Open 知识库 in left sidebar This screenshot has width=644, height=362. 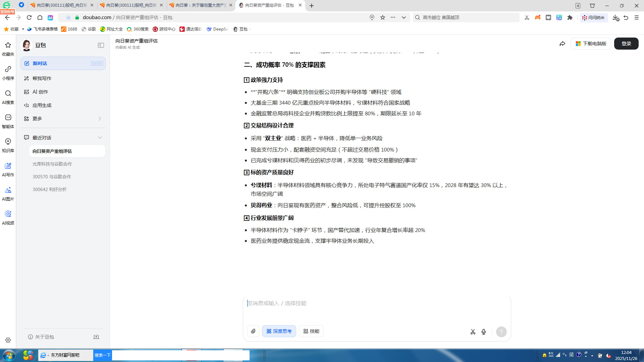pyautogui.click(x=8, y=145)
